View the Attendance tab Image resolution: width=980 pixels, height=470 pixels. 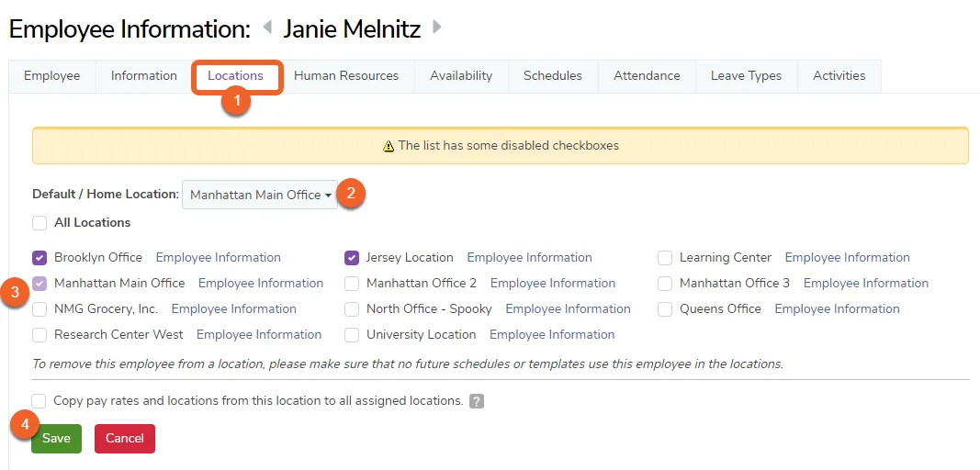[x=647, y=75]
